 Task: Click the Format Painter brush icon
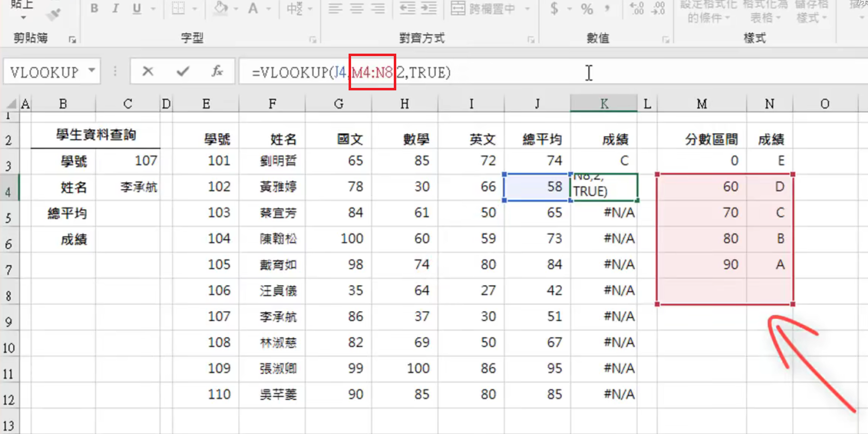pyautogui.click(x=53, y=15)
